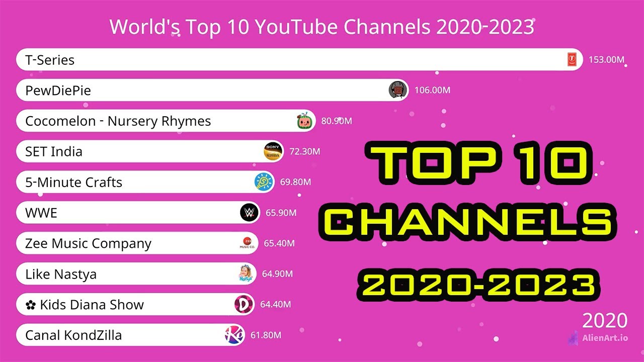Click the Zee Music Co. logo
Viewport: 644px width, 362px height.
pos(248,243)
